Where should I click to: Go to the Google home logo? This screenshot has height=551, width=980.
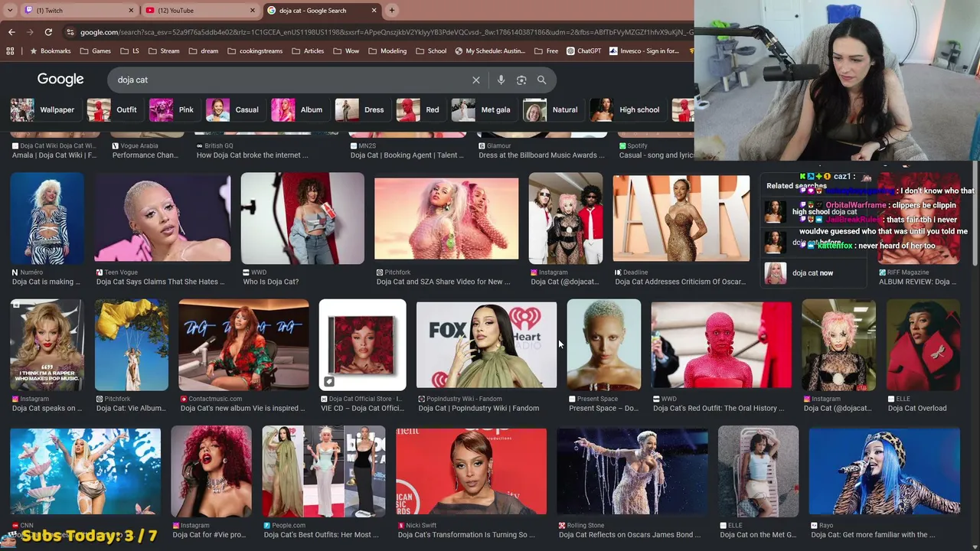60,80
